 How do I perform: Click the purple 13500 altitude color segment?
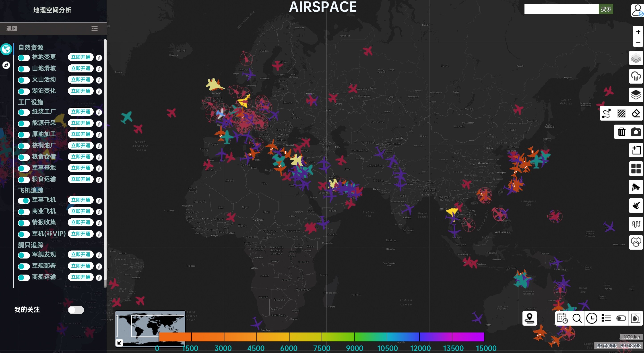click(x=468, y=337)
